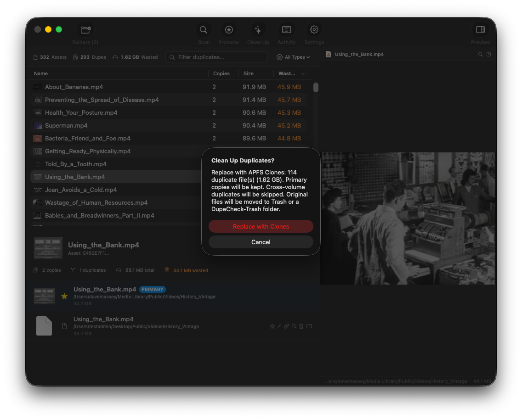Click the scrollbar beside the duplicates list

[316, 87]
